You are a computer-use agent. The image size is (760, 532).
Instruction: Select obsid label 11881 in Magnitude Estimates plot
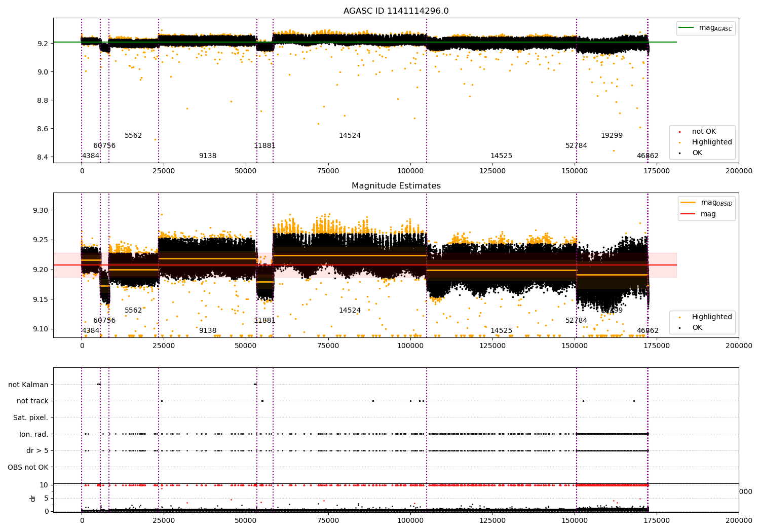(265, 321)
